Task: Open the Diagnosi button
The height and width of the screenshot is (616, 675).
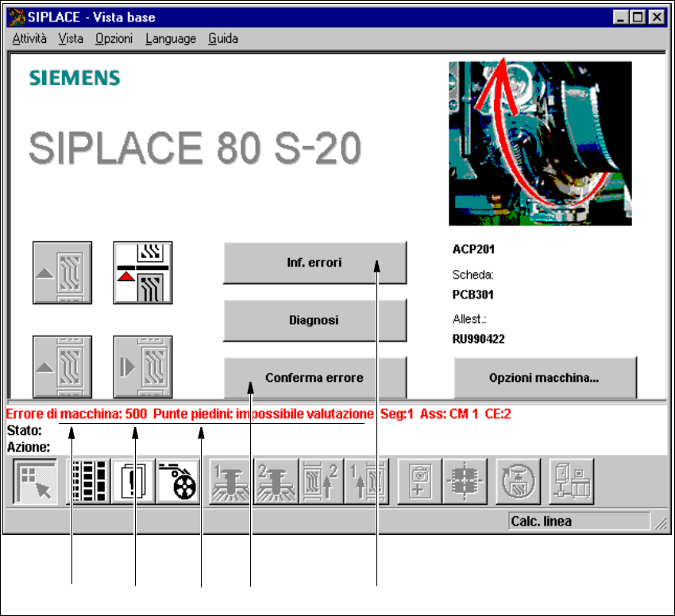Action: (x=314, y=320)
